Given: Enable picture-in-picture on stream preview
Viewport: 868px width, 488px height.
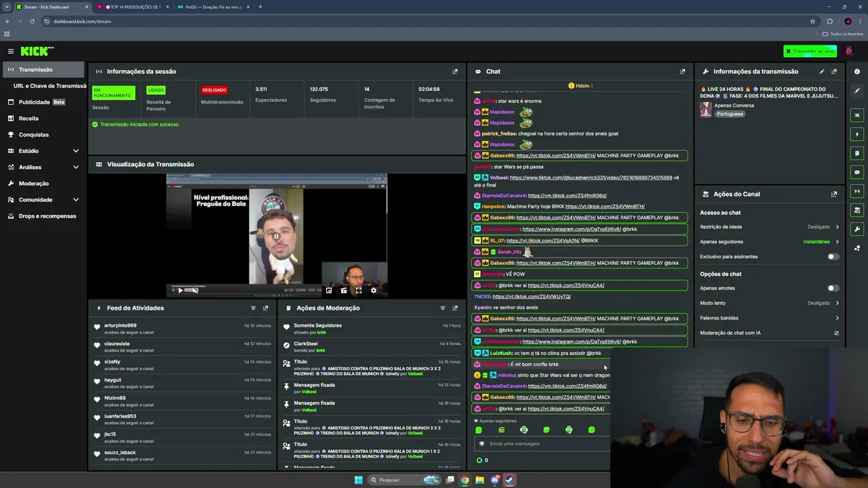Looking at the screenshot, I should click(x=329, y=290).
